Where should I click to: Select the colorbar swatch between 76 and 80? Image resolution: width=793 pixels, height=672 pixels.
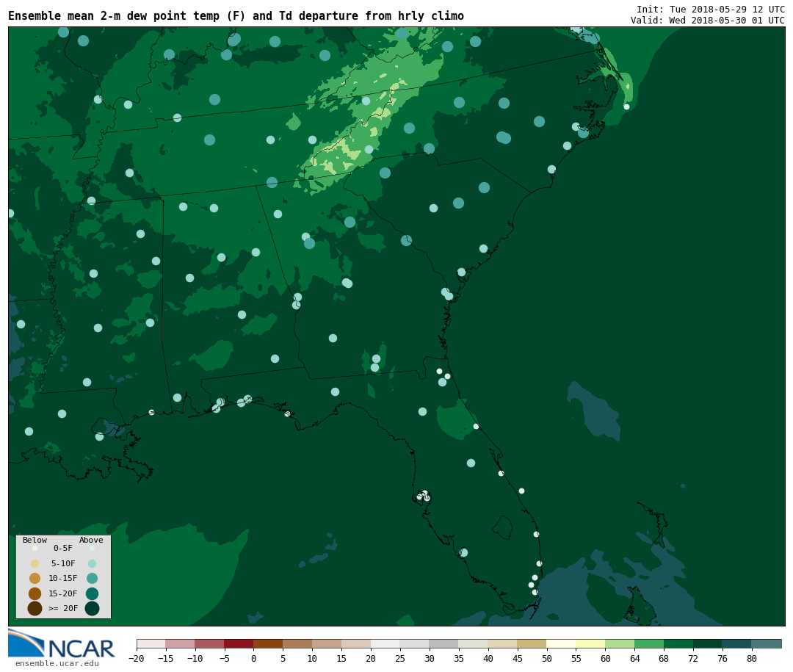736,643
